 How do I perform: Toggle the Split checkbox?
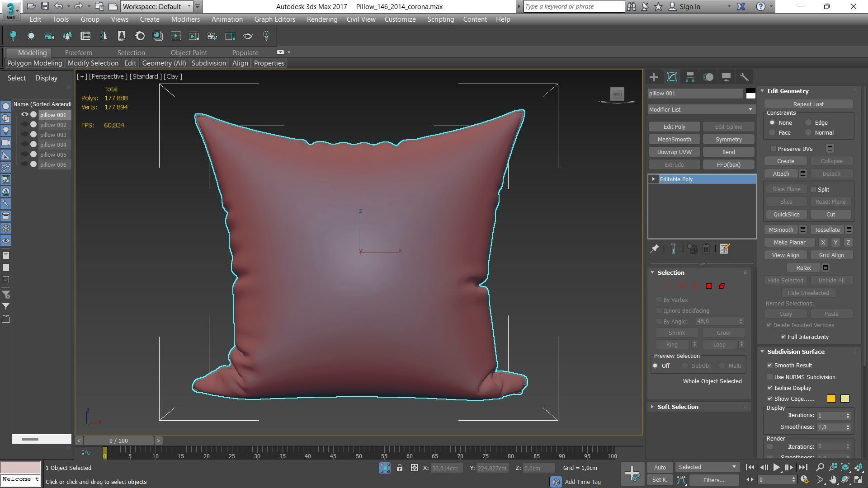point(813,189)
